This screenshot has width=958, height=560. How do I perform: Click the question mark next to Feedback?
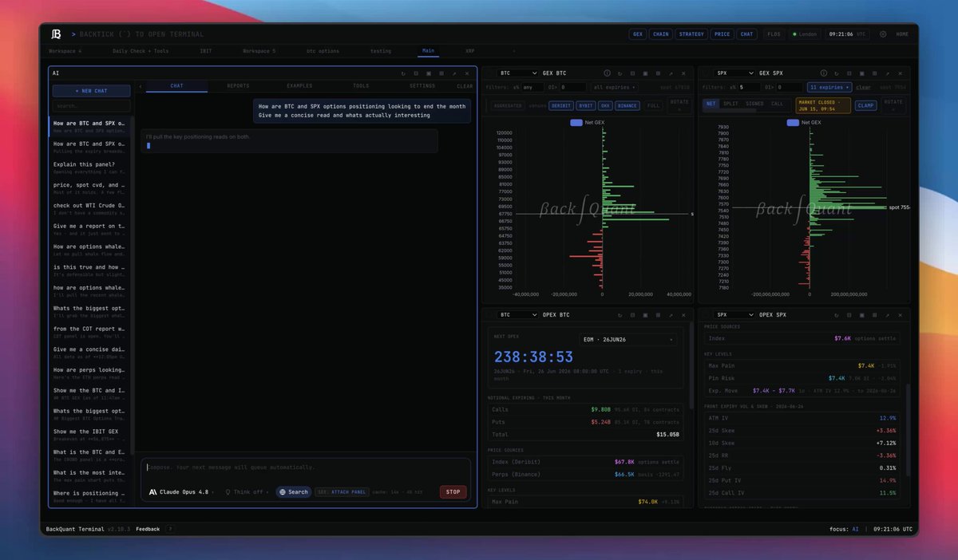click(170, 529)
